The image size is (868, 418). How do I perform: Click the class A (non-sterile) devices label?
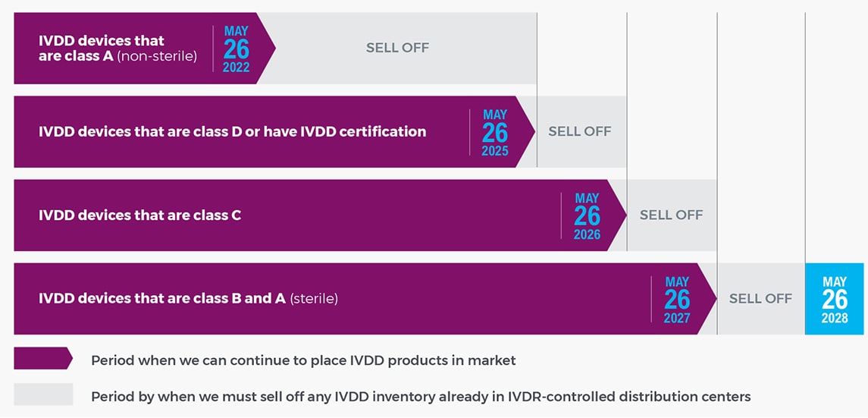tap(117, 48)
